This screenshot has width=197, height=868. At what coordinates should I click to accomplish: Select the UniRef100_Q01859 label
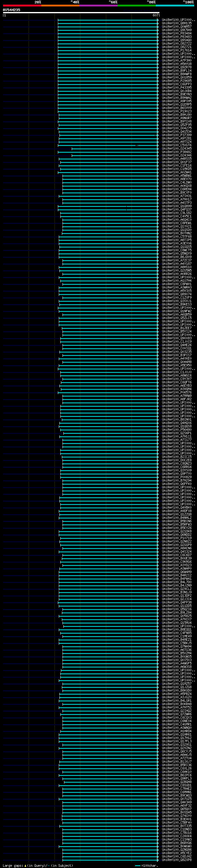(177, 77)
